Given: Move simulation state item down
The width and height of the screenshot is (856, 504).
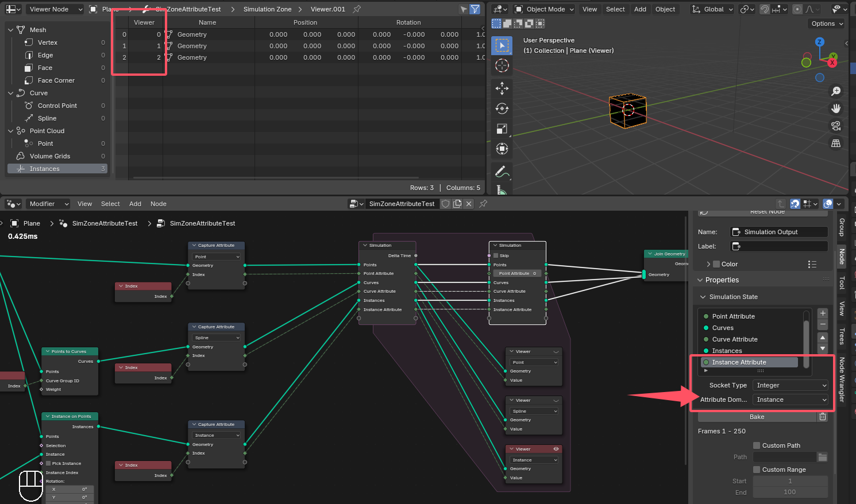Looking at the screenshot, I should [x=823, y=348].
